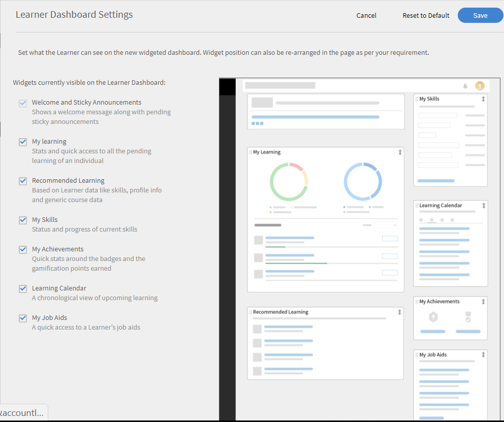Disable the Recommended Learning widget checkbox

pyautogui.click(x=23, y=181)
